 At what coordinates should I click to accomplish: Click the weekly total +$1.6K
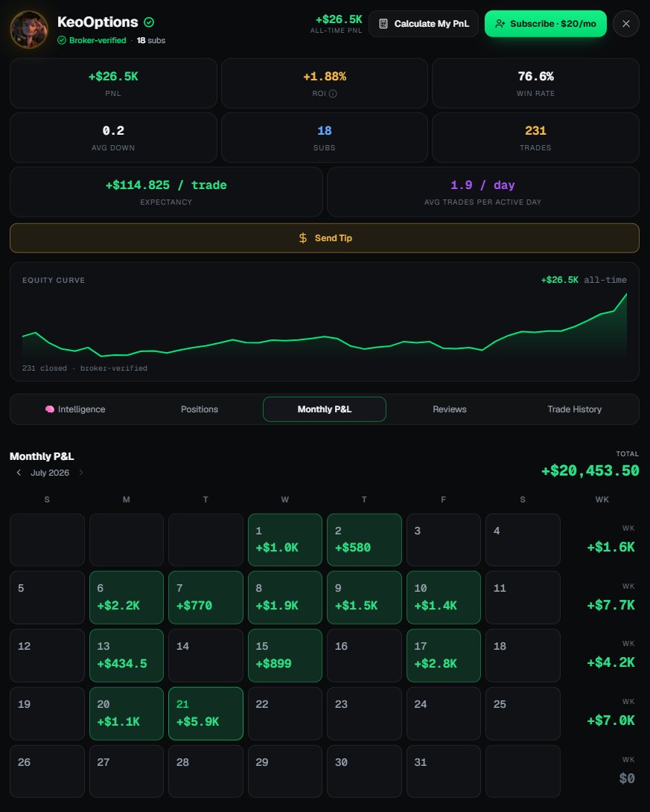click(x=611, y=547)
